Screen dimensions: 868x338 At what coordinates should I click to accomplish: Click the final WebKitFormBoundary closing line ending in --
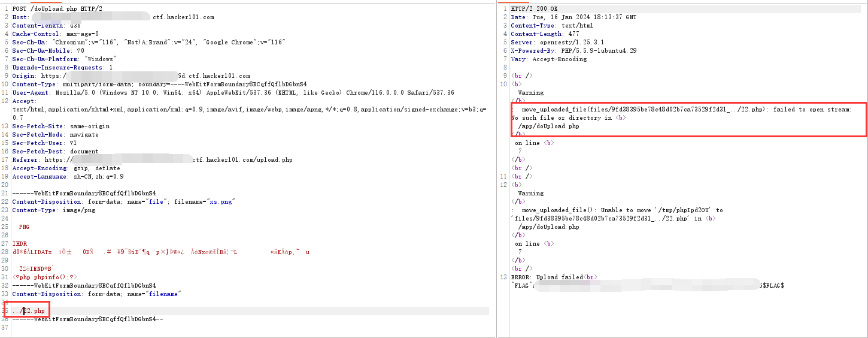coord(87,319)
